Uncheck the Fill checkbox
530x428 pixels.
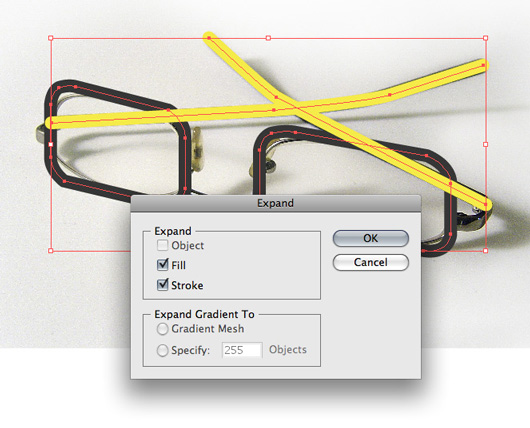tap(163, 265)
